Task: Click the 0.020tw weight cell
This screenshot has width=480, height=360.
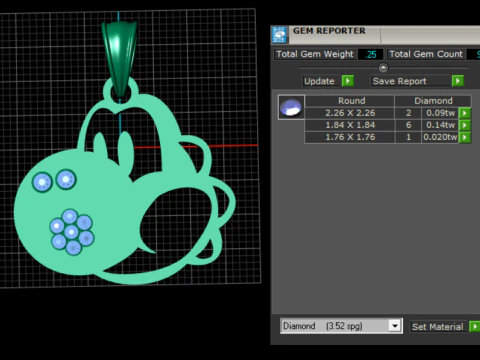Action: [440, 137]
